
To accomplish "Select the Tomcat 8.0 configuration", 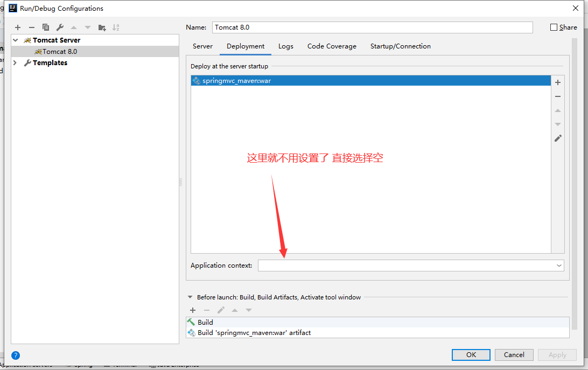I will point(95,51).
